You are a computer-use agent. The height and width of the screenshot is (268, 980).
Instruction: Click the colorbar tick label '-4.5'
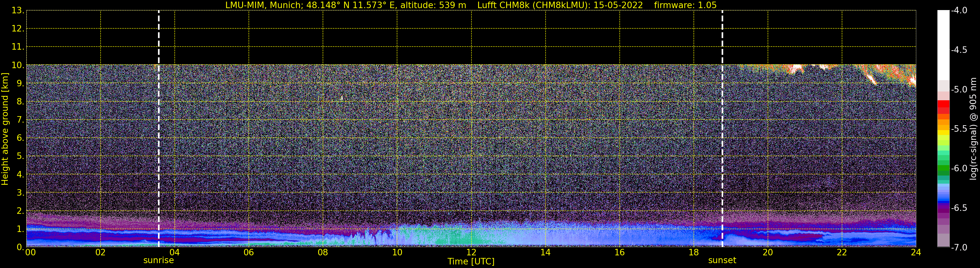point(959,50)
